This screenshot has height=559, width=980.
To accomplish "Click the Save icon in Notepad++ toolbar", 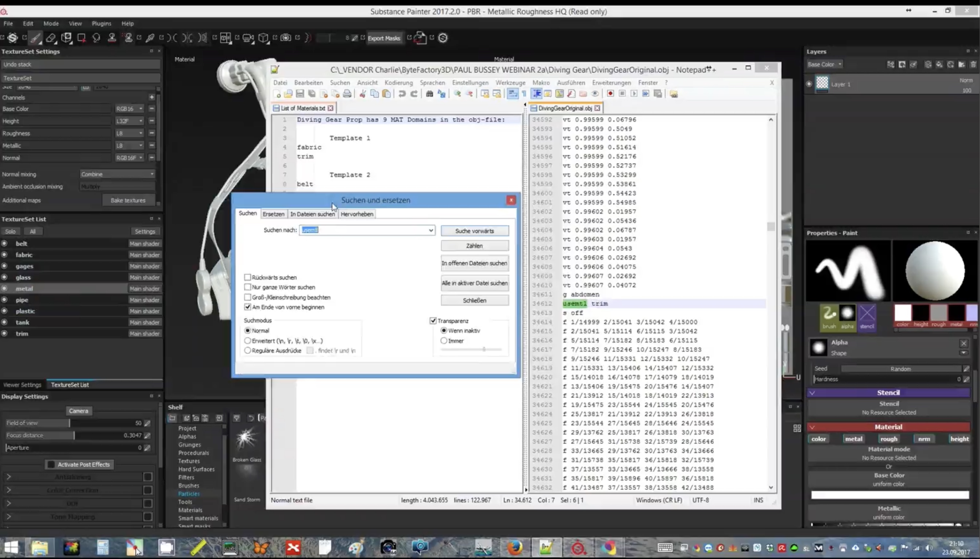I will click(x=300, y=94).
